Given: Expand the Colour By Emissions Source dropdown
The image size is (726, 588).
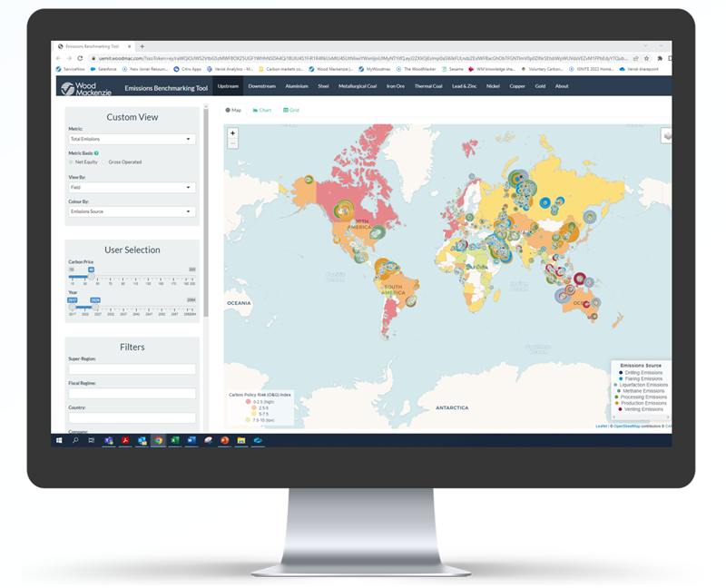Looking at the screenshot, I should (x=132, y=211).
